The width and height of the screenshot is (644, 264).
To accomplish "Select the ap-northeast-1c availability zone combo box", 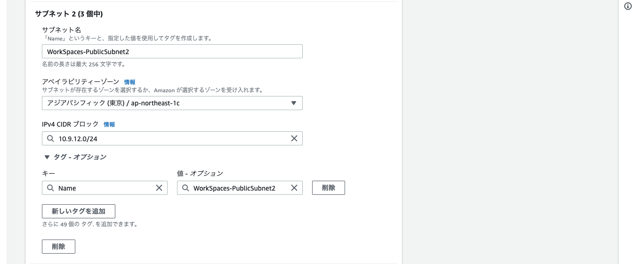I will (x=172, y=103).
